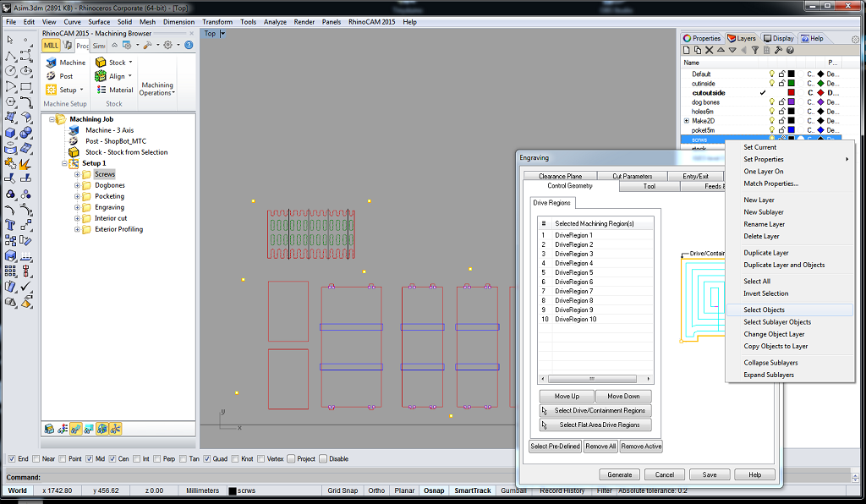Click Cancel button in Engraving dialog
Image resolution: width=866 pixels, height=504 pixels.
point(665,474)
